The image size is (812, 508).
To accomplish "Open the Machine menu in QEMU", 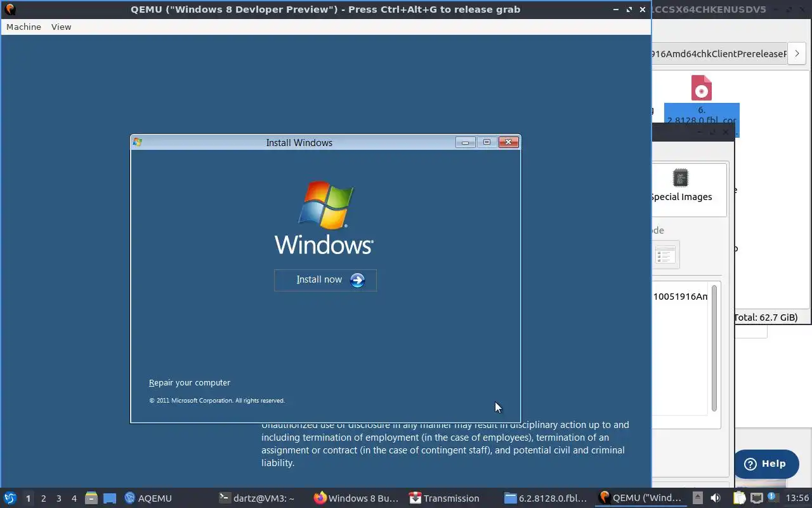I will coord(23,27).
